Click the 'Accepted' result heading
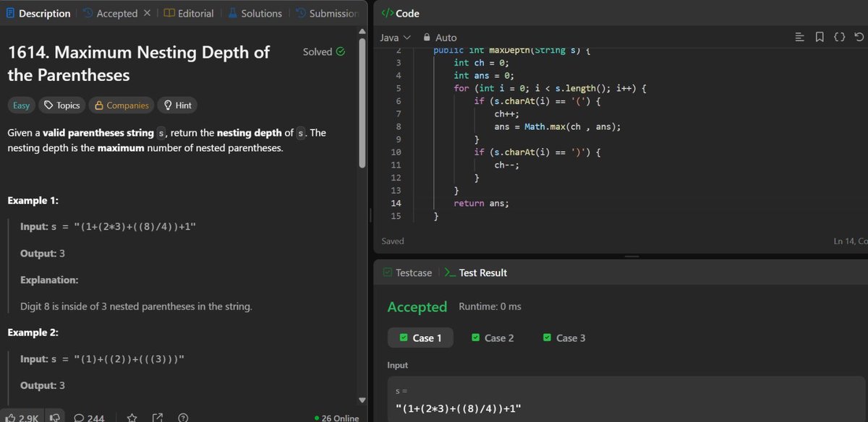The height and width of the screenshot is (422, 868). point(417,307)
